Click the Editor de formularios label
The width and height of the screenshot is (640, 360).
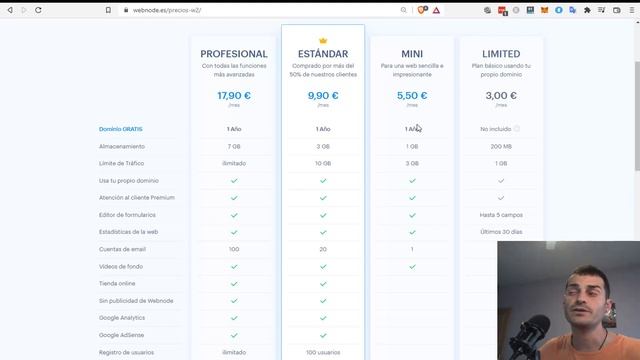pyautogui.click(x=127, y=215)
